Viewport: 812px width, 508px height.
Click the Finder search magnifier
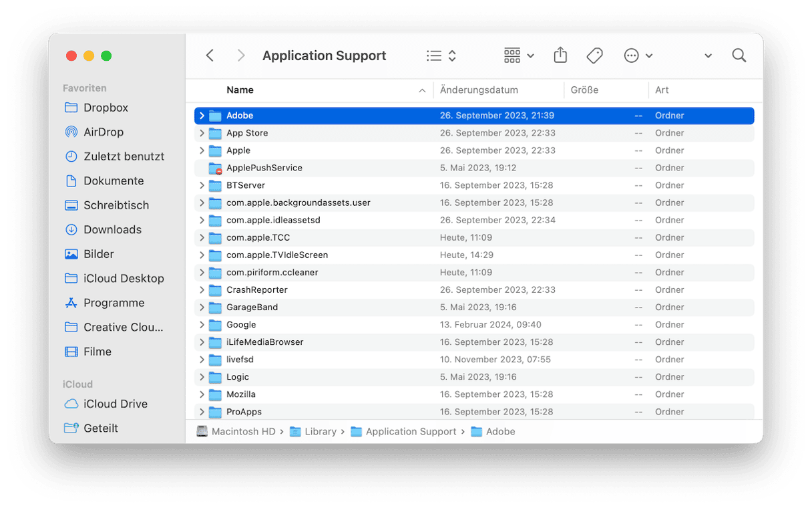(739, 55)
